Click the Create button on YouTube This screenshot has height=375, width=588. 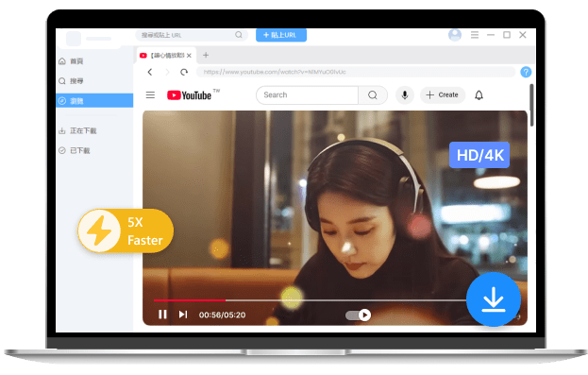coord(443,95)
